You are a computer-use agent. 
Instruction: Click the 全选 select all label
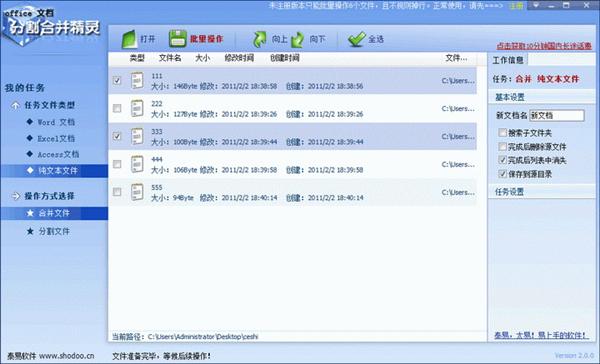coord(376,39)
